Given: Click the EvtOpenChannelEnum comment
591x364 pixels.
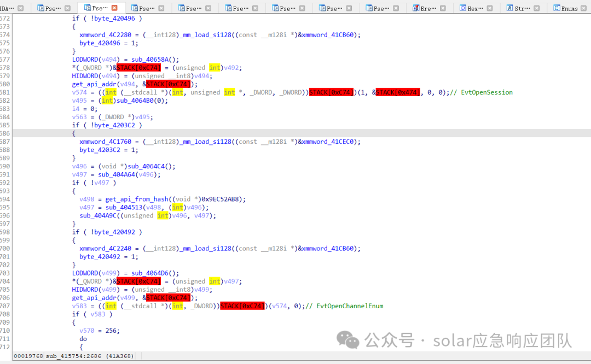Looking at the screenshot, I should [x=350, y=306].
